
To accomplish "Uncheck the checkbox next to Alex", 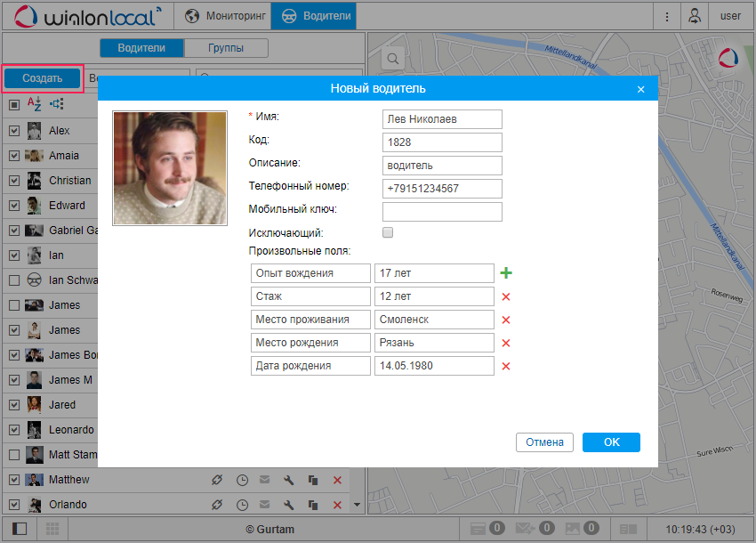I will click(x=13, y=131).
